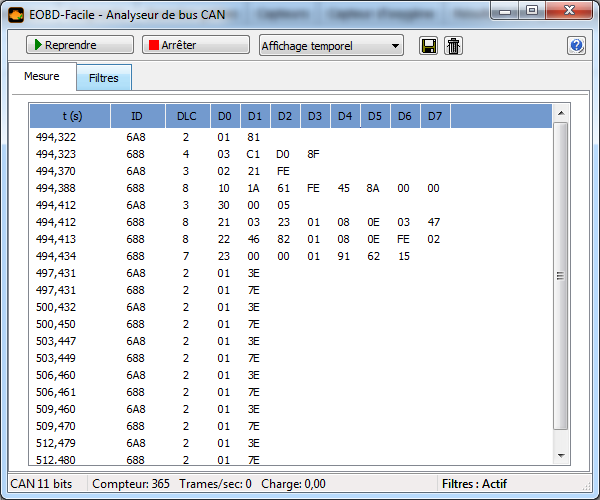Sort by the t (s) column header
Image resolution: width=600 pixels, height=500 pixels.
70,116
